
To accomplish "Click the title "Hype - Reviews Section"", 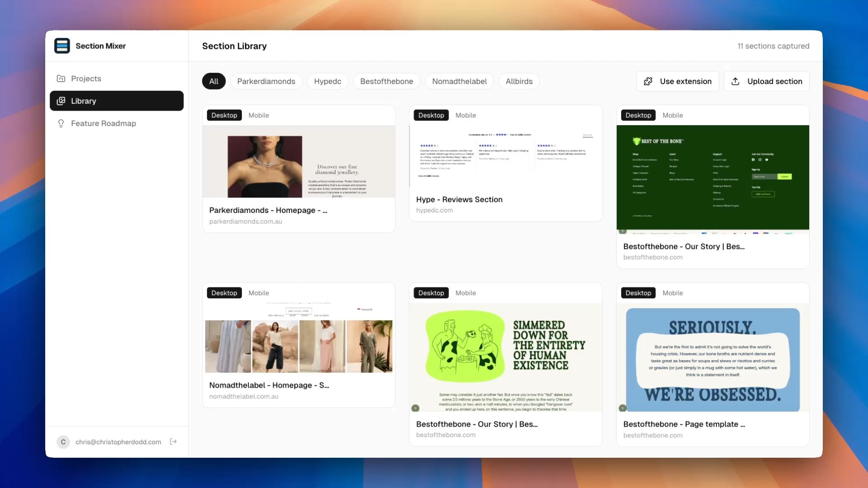I will tap(459, 199).
